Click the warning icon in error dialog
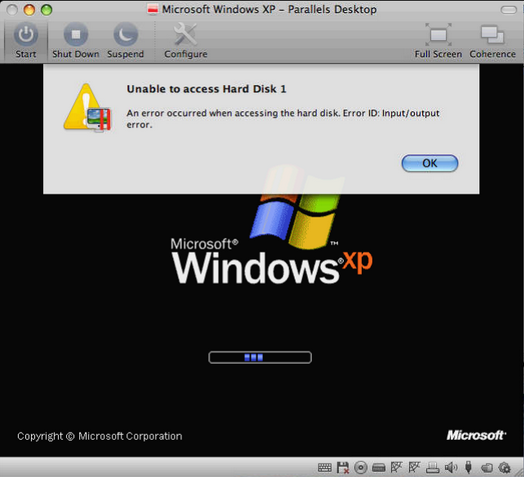 pyautogui.click(x=87, y=108)
